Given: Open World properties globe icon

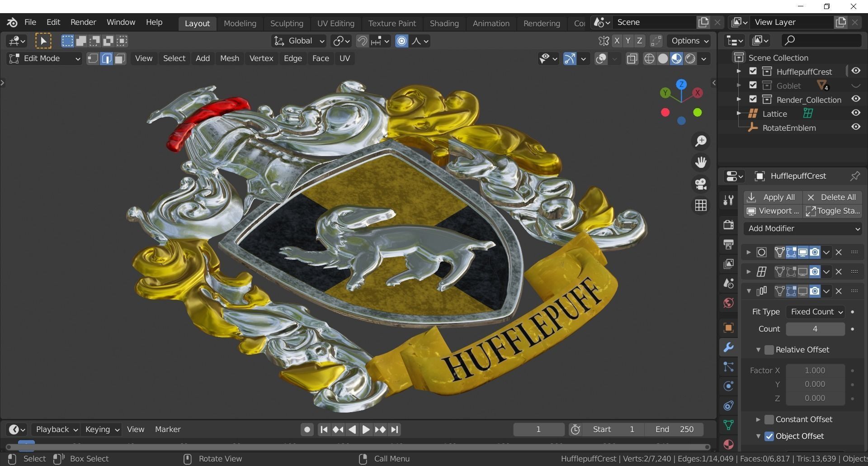Looking at the screenshot, I should (x=728, y=303).
